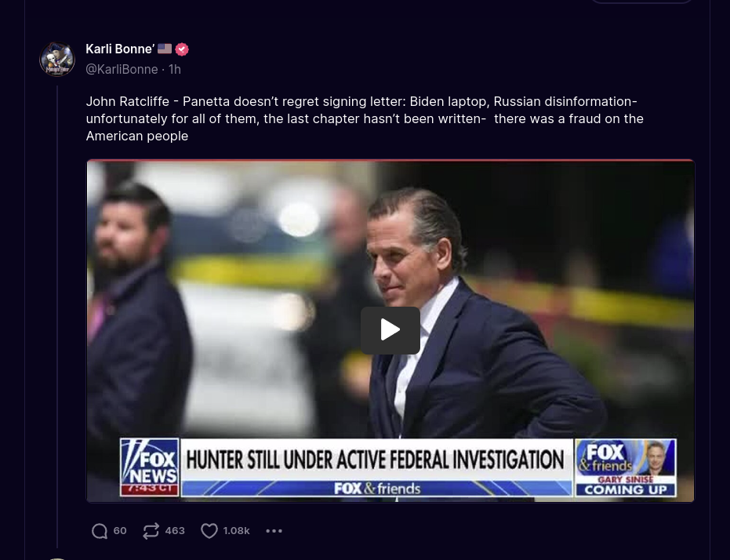Viewport: 730px width, 560px height.
Task: Click the post text about John Ratcliffe
Action: tap(365, 118)
